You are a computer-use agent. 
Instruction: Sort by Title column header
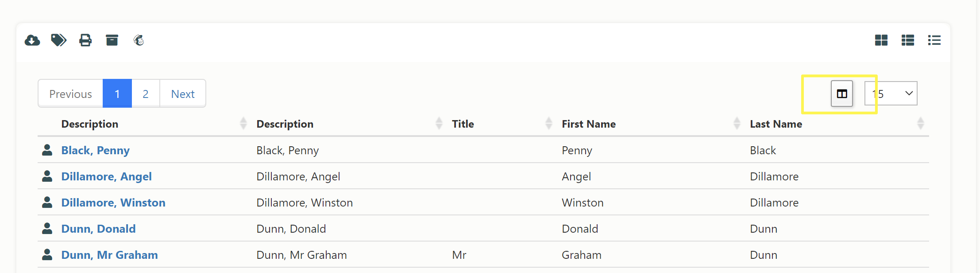pos(463,124)
